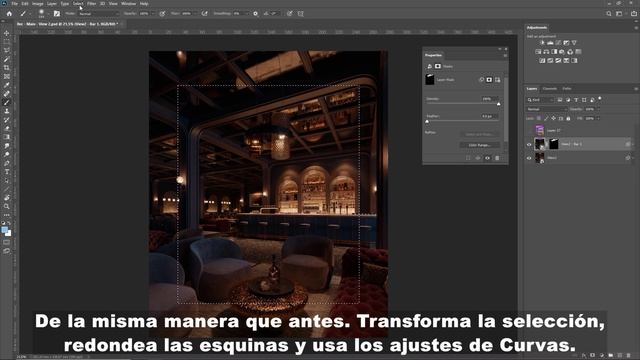Open the Layers panel menu
Image resolution: width=640 pixels, height=360 pixels.
coord(636,89)
